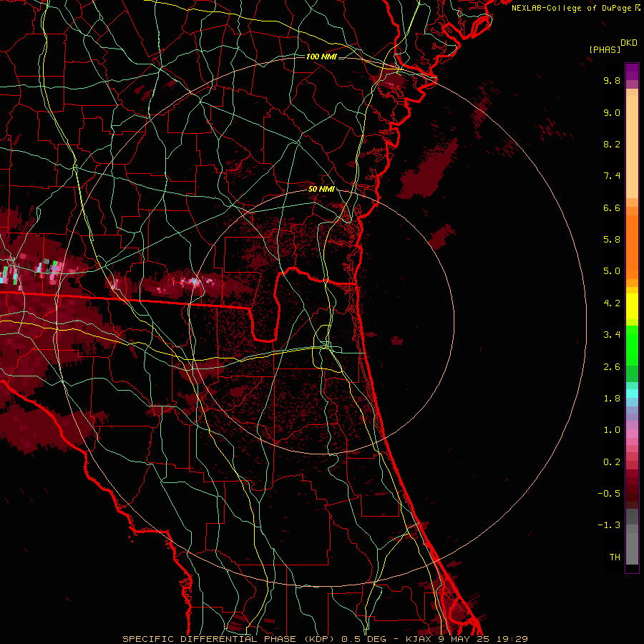
Task: Click the -1.3 value on color scale
Action: click(x=609, y=525)
